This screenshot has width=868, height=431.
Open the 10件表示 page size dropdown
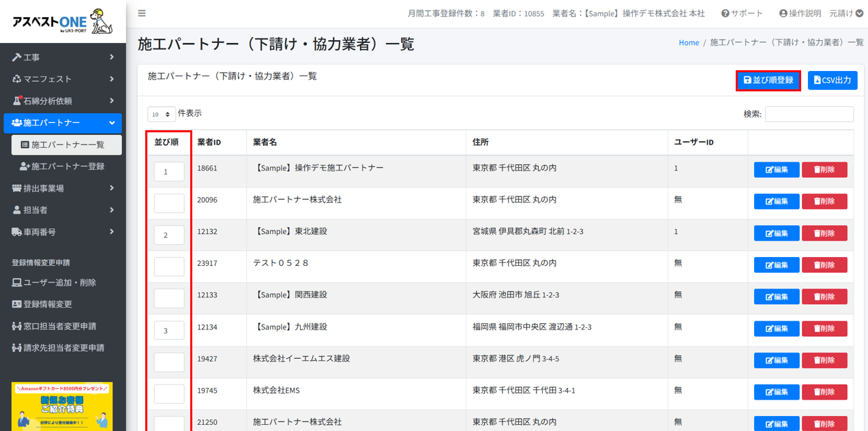(162, 115)
